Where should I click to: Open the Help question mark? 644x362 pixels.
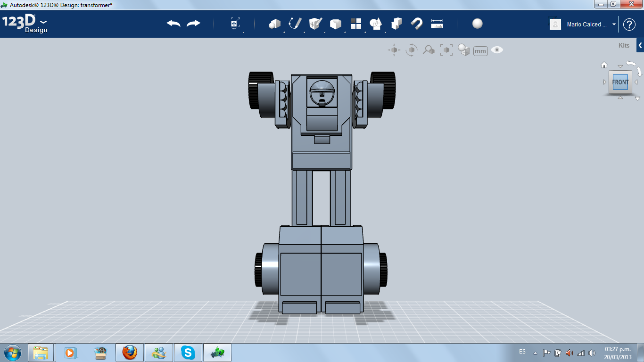tap(629, 25)
